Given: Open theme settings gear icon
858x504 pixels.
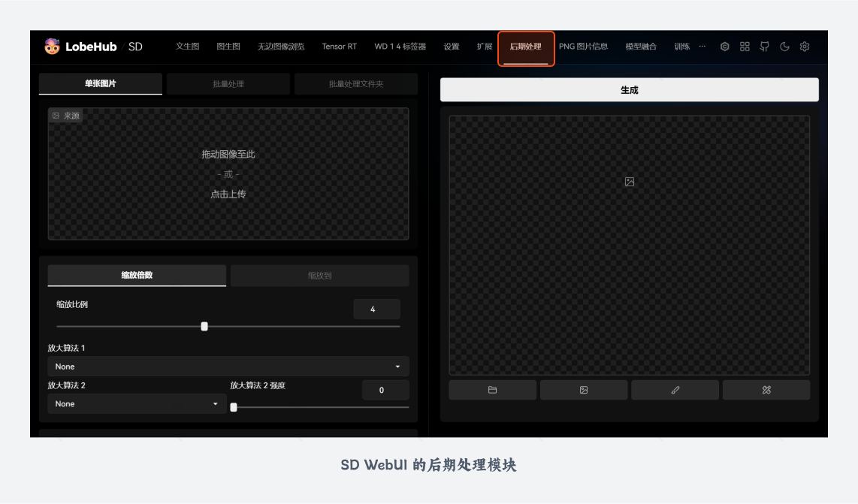Looking at the screenshot, I should pos(805,47).
